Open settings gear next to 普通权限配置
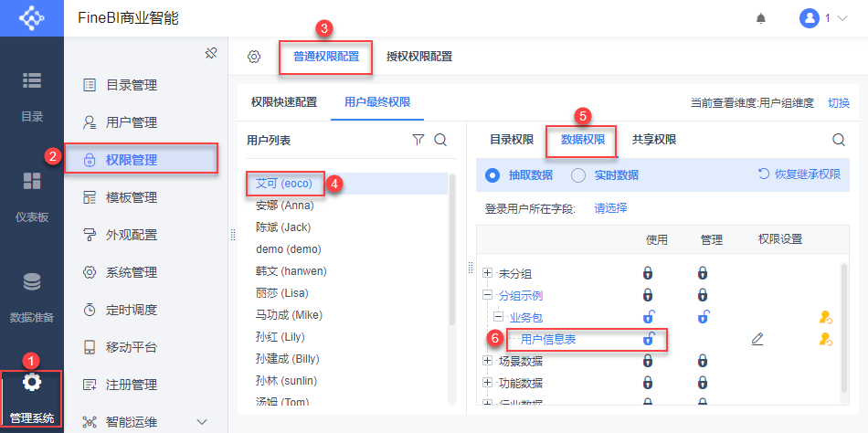The height and width of the screenshot is (433, 868). click(254, 57)
